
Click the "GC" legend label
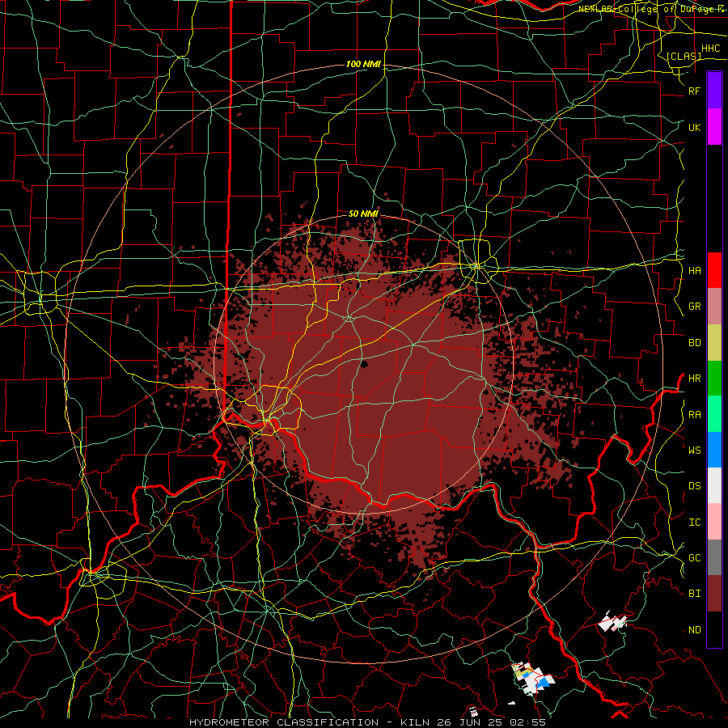pos(694,558)
